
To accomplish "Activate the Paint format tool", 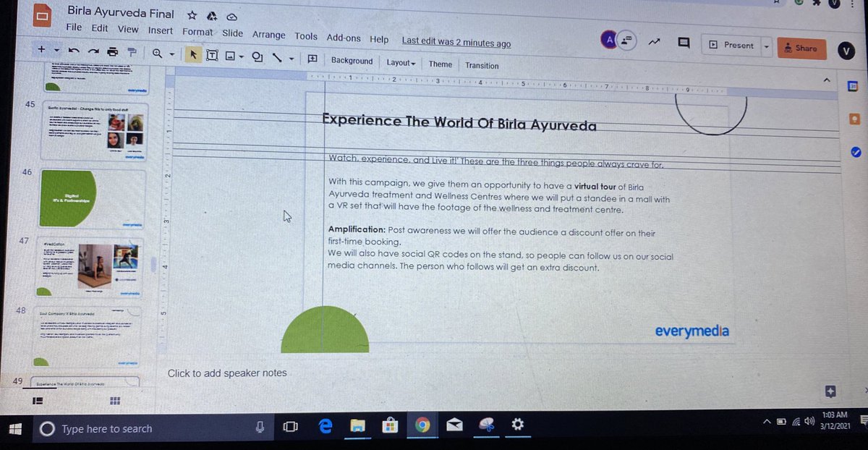I will pyautogui.click(x=132, y=52).
